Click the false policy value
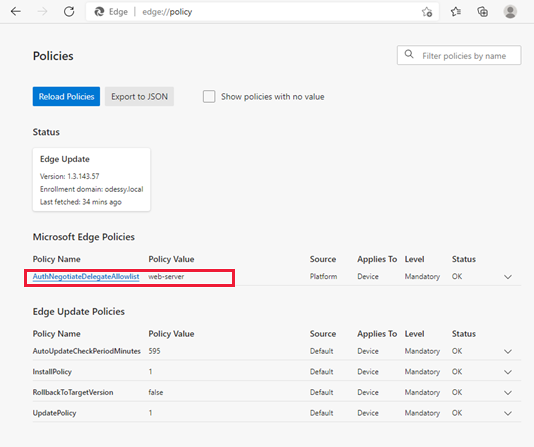The width and height of the screenshot is (534, 447). [156, 392]
